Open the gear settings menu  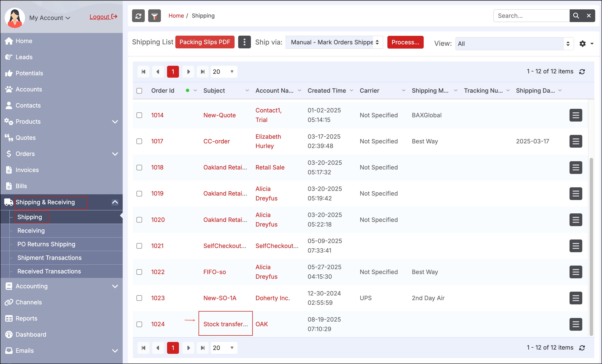tap(586, 44)
